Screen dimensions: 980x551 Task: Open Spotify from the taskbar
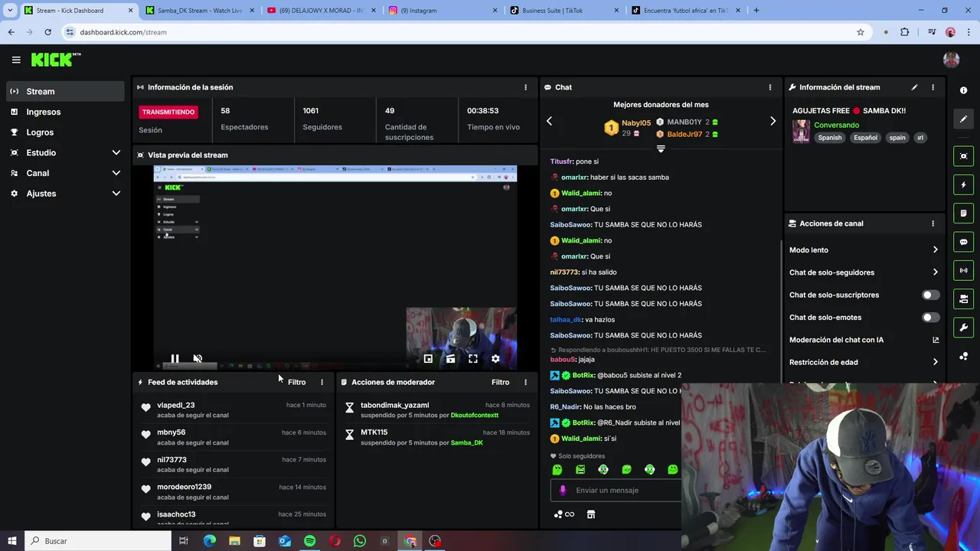(x=309, y=541)
